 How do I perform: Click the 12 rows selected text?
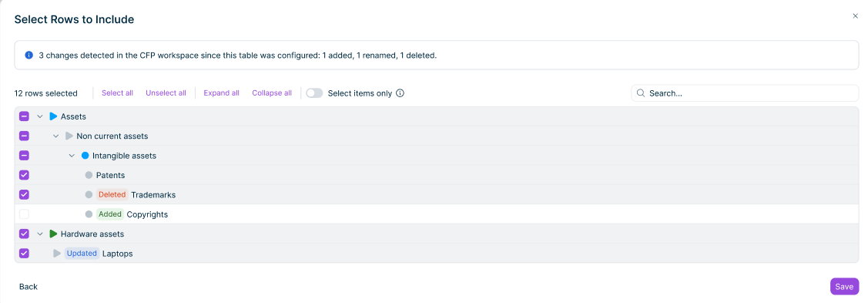(46, 93)
